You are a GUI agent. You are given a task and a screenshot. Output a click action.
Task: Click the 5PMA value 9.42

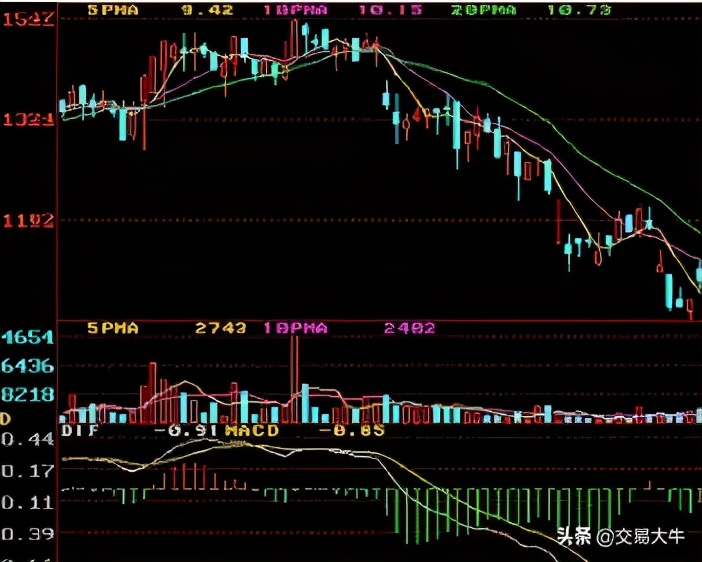[x=209, y=10]
